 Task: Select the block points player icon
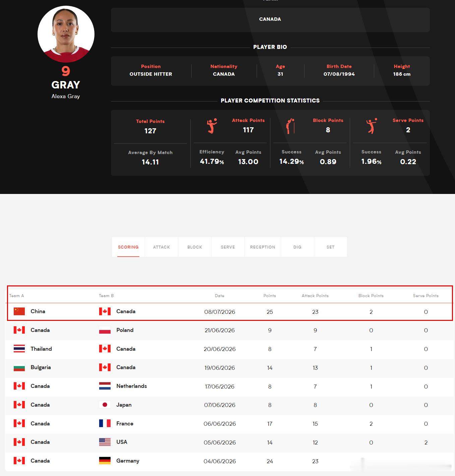[290, 126]
